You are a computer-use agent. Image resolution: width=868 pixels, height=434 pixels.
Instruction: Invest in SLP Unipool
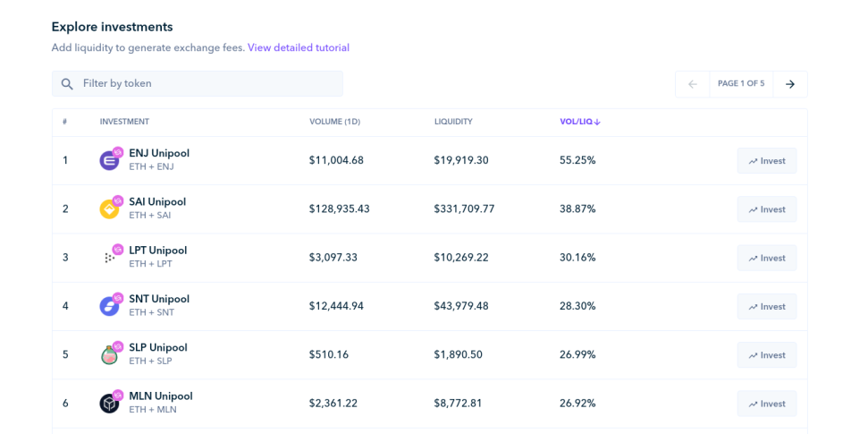tap(767, 355)
